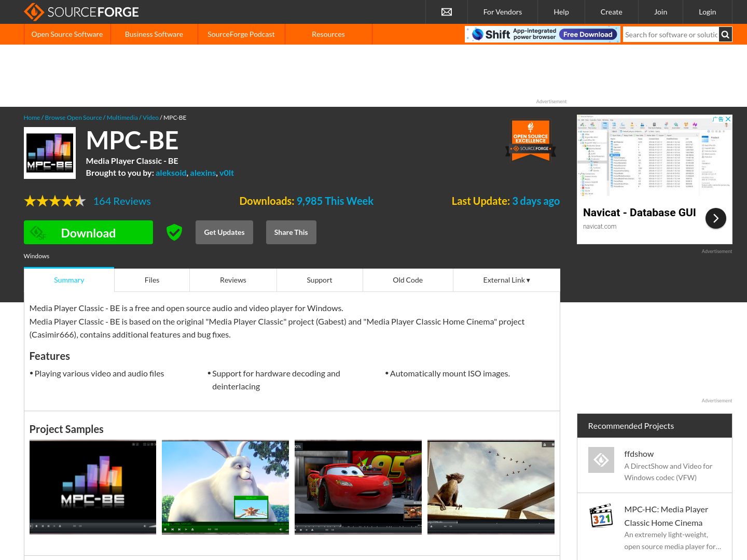Open the Support tab
Image resolution: width=747 pixels, height=560 pixels.
click(x=320, y=280)
